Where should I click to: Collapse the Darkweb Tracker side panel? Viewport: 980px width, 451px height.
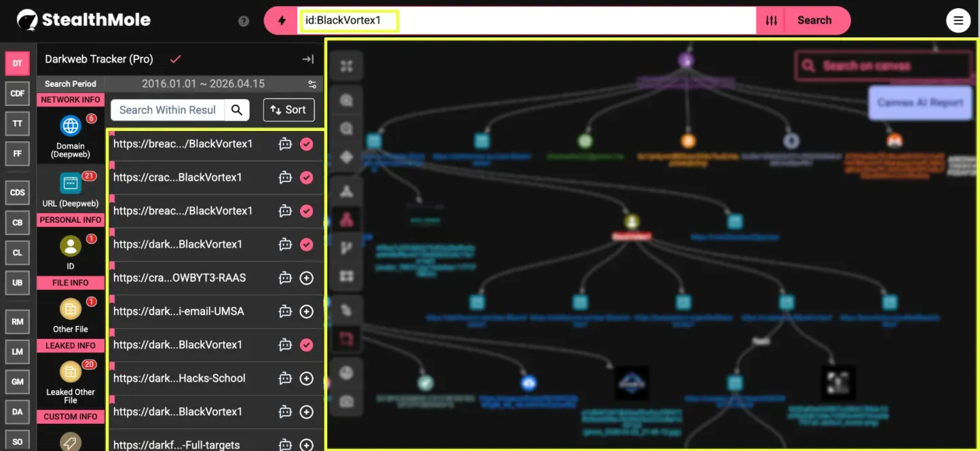tap(308, 59)
